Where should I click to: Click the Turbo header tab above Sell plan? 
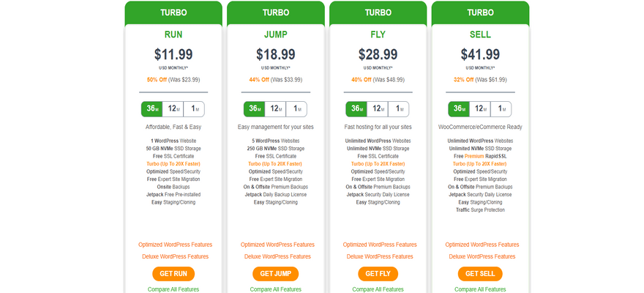(x=480, y=12)
